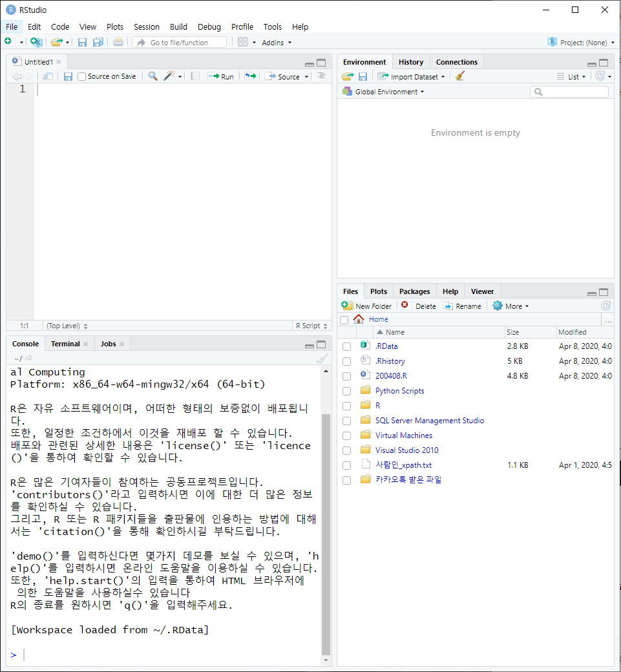Enable Source on Save checkbox
The height and width of the screenshot is (672, 621).
[81, 77]
